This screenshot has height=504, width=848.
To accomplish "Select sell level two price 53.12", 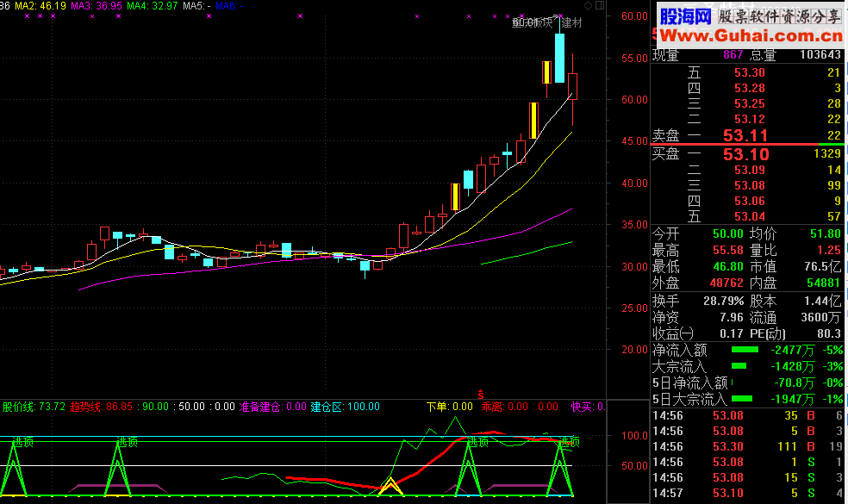I will (750, 119).
